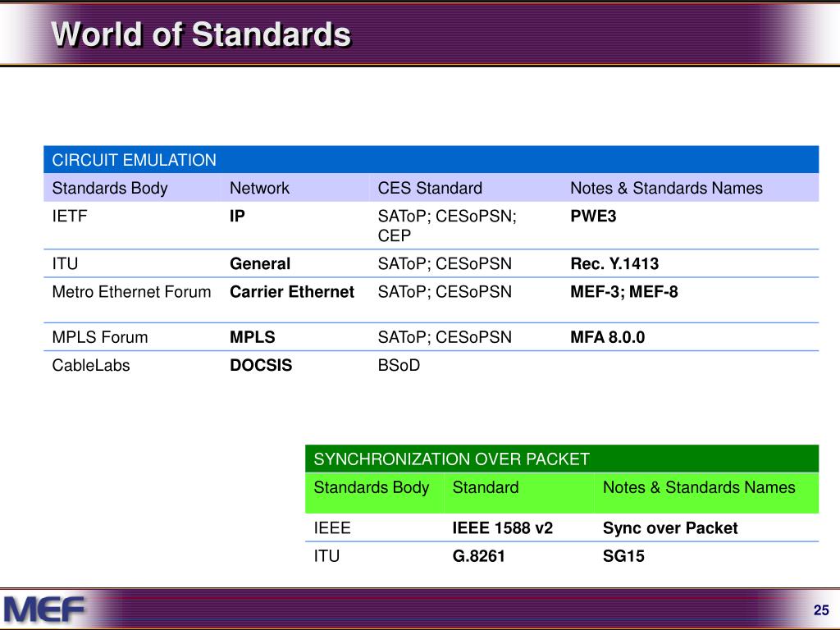Select the slide title 'World of Standards'

(x=201, y=34)
